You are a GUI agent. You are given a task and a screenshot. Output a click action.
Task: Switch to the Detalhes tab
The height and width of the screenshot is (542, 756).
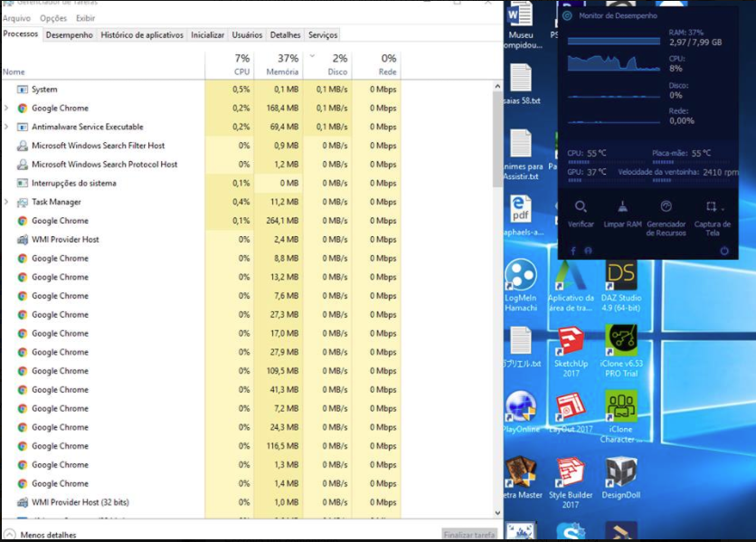285,34
